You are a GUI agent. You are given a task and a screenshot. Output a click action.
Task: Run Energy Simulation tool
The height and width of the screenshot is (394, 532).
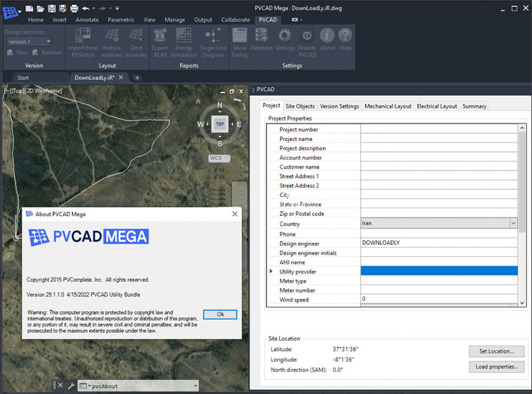[184, 43]
